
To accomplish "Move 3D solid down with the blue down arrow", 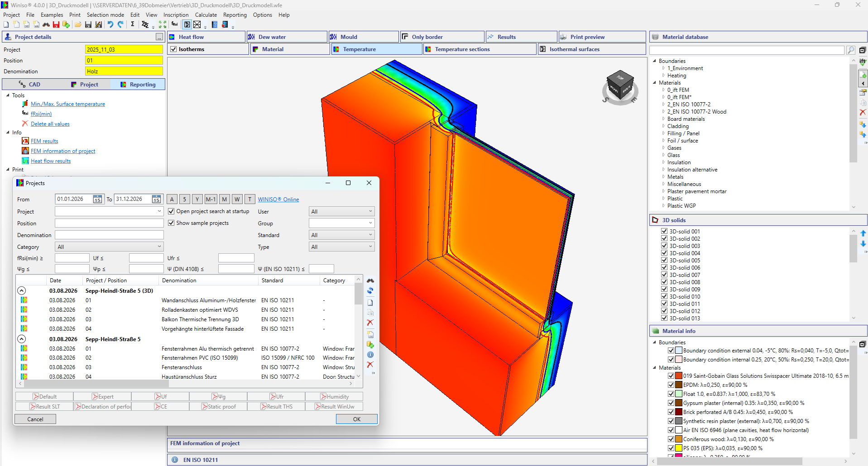I will tap(863, 244).
